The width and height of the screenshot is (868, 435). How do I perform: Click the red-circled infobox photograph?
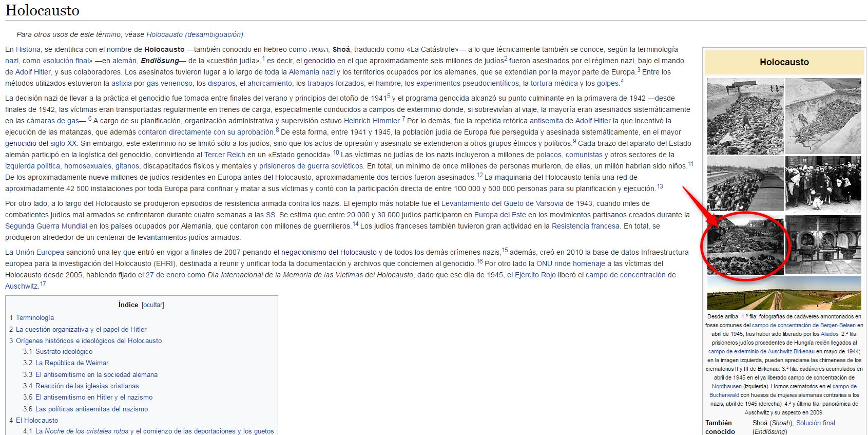tap(745, 245)
